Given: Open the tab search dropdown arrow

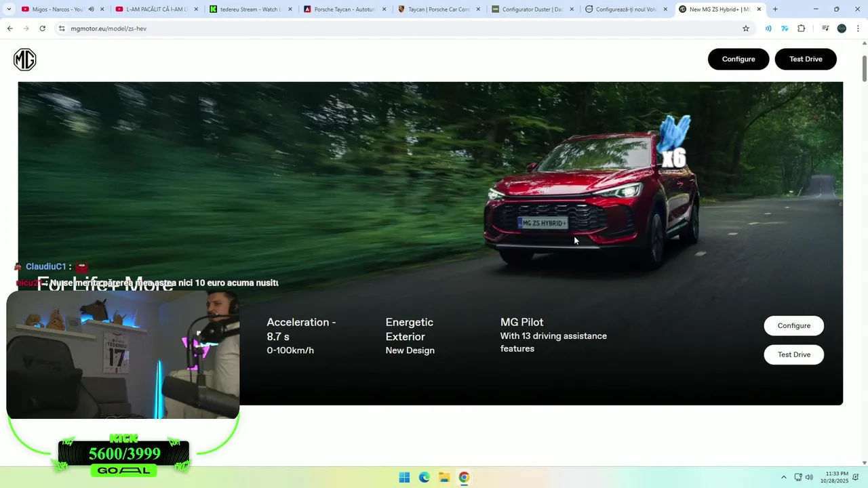Looking at the screenshot, I should [x=9, y=9].
